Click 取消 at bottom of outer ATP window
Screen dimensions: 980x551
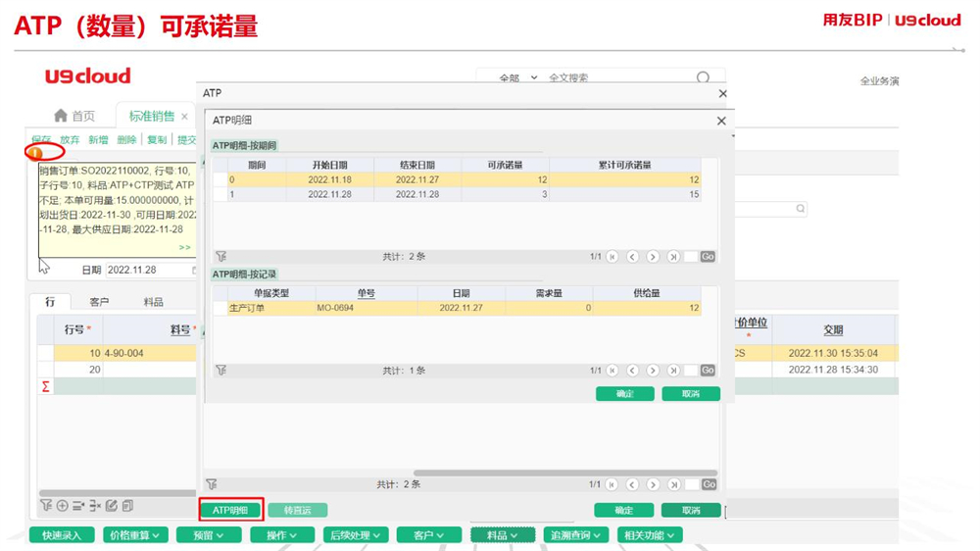691,510
